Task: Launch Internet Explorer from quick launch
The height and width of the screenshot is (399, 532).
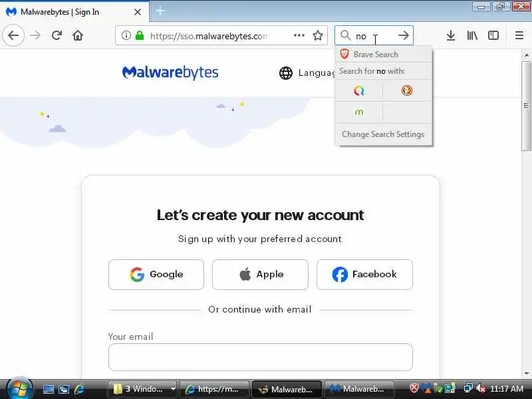Action: point(79,389)
